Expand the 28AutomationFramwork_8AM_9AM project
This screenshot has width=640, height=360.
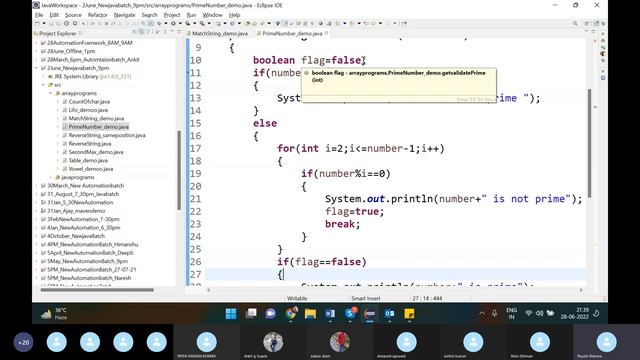37,43
